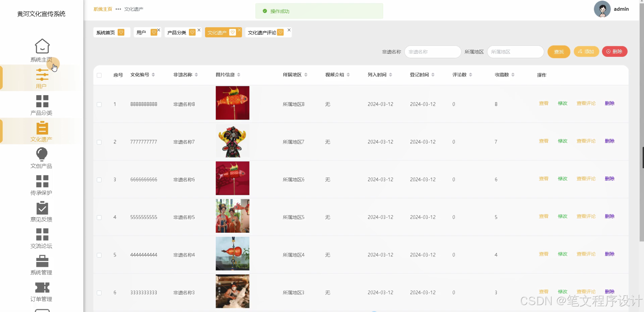Click 查看评论 for 非遗名称6 row
The width and height of the screenshot is (644, 312).
point(586,179)
